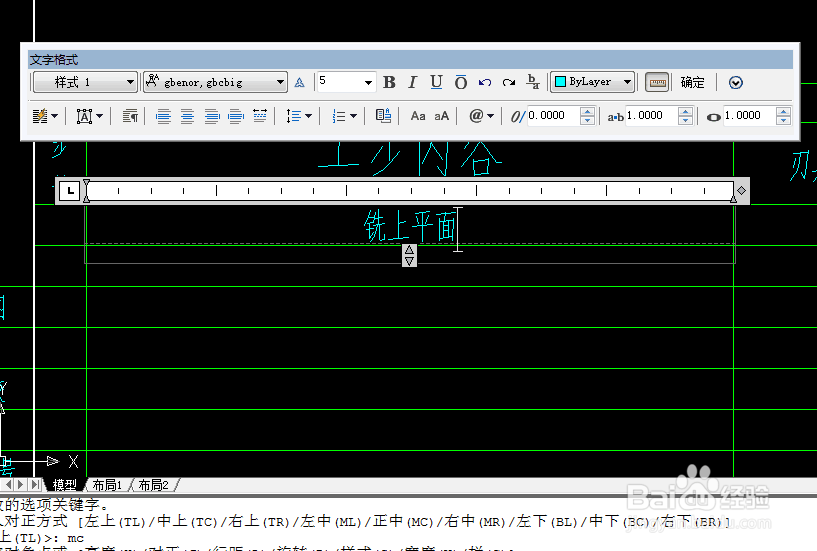This screenshot has height=551, width=817.
Task: Click the ruler's left indent marker
Action: point(86,199)
